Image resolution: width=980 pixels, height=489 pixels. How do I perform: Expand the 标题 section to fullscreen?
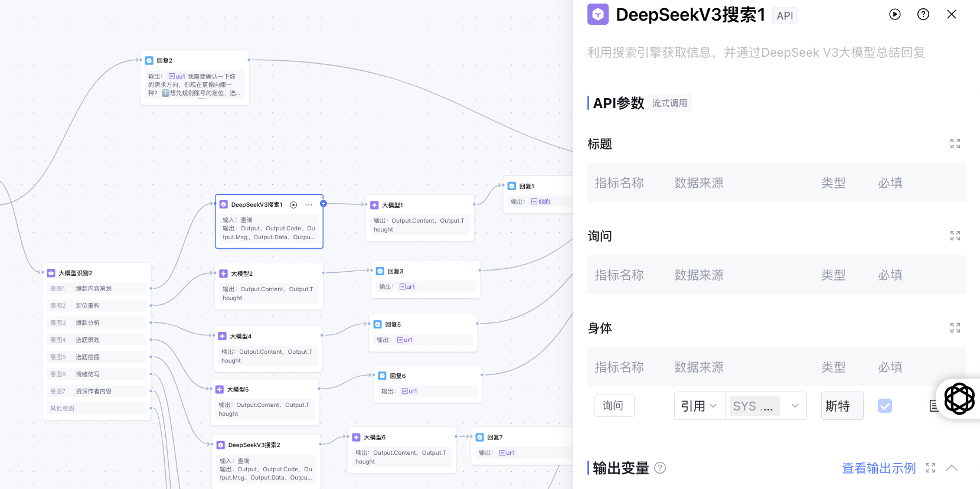pos(955,144)
